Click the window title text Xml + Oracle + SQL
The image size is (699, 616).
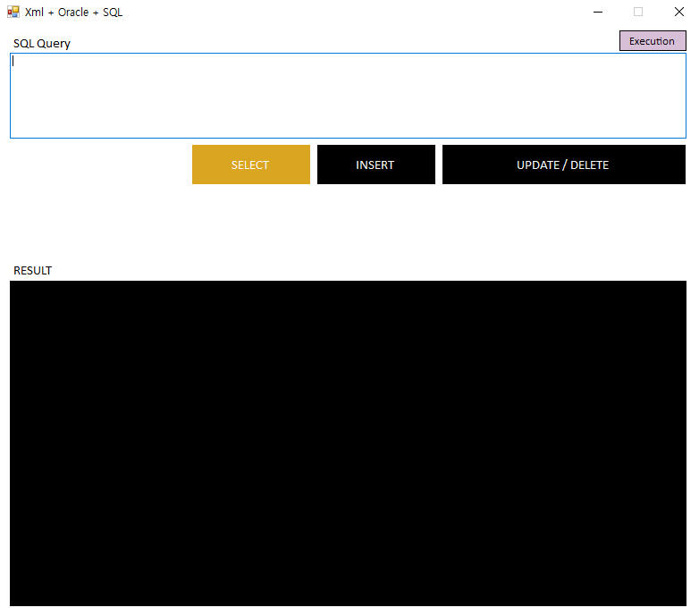click(73, 13)
